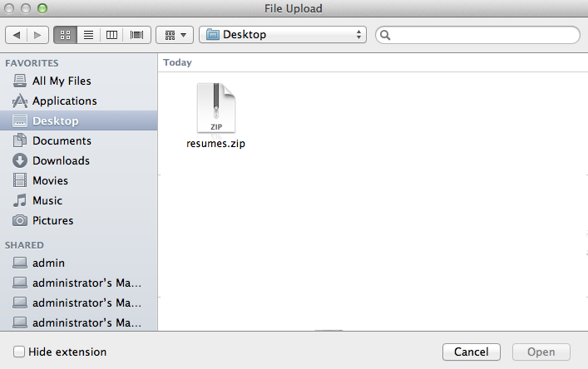Click the Pictures camera icon
The width and height of the screenshot is (588, 369).
20,220
